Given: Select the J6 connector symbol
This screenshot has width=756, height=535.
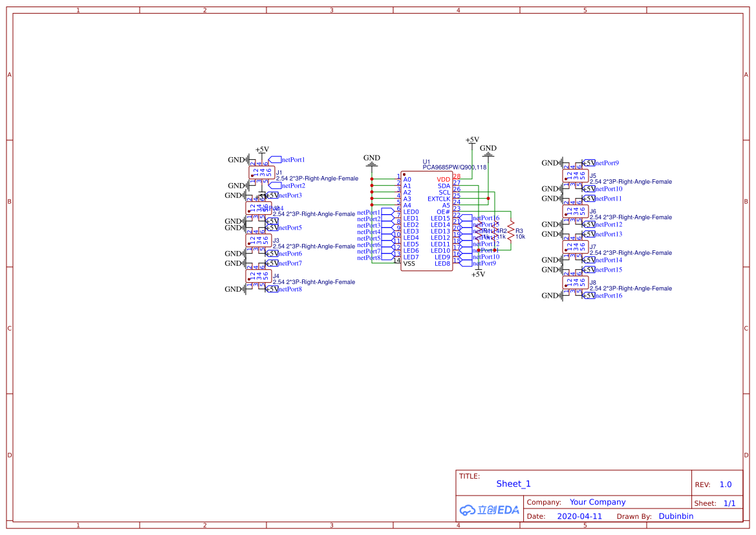Looking at the screenshot, I should (x=575, y=212).
